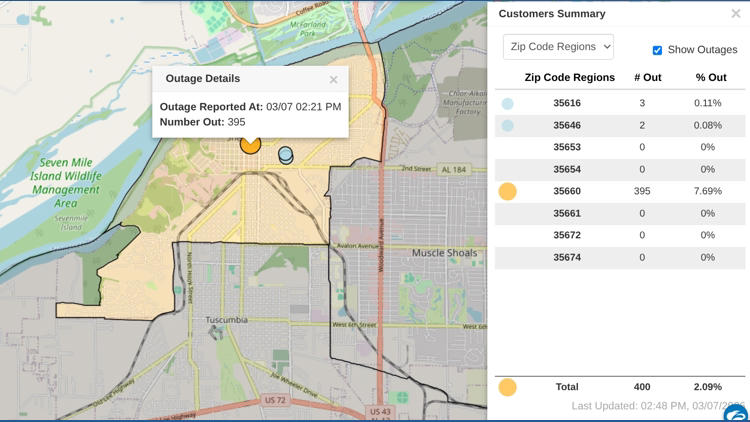Toggle the Show Outages checkbox
Viewport: 750px width, 422px height.
point(657,50)
